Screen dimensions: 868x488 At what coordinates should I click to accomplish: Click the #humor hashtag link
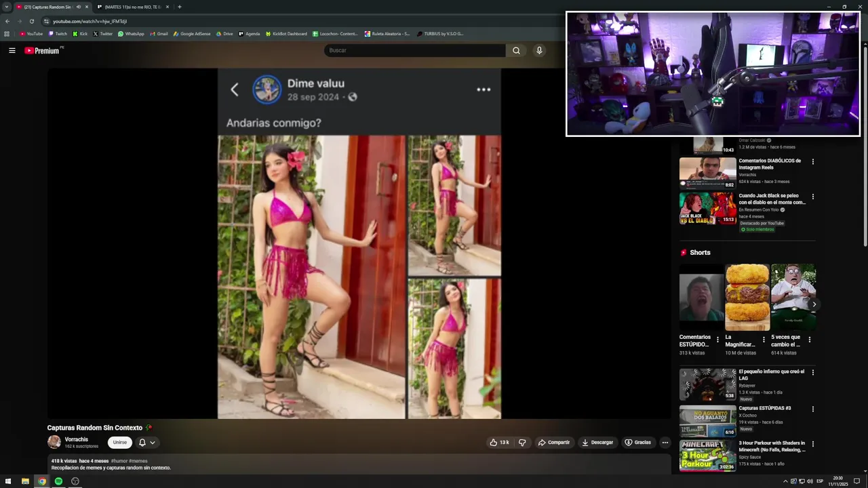(x=119, y=461)
